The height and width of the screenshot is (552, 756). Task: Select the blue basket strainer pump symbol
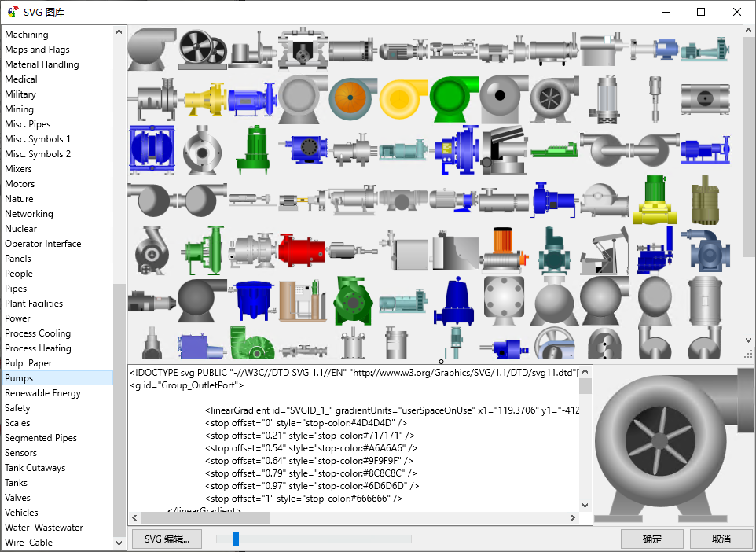click(252, 301)
